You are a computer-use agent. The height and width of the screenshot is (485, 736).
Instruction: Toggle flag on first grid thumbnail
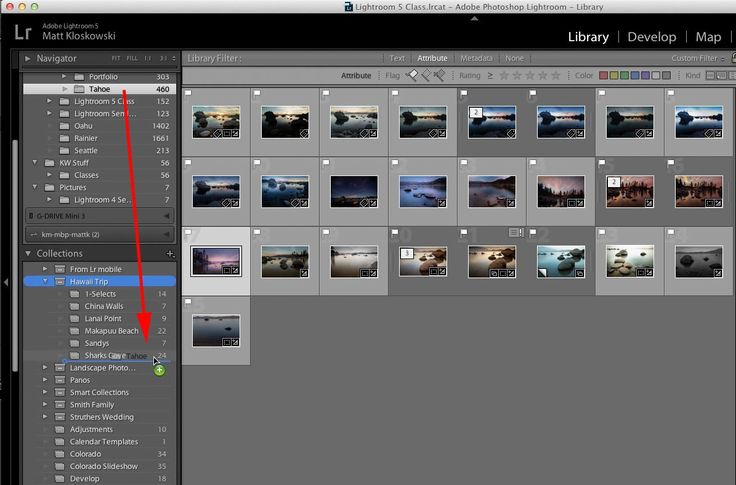190,94
